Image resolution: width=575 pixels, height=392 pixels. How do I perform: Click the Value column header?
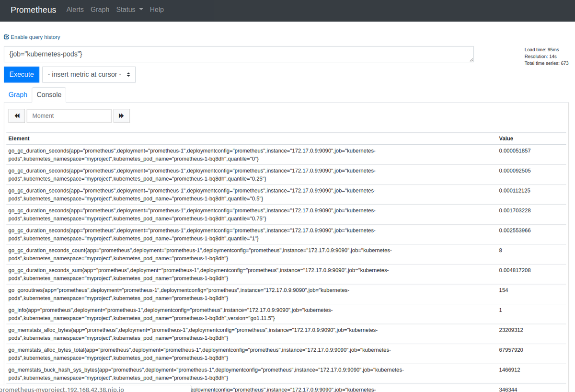pyautogui.click(x=506, y=138)
